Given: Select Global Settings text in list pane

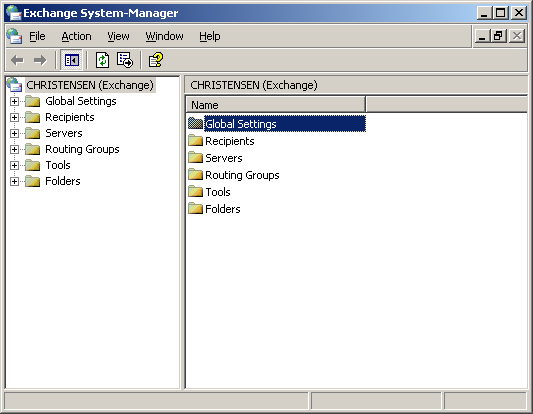Looking at the screenshot, I should pyautogui.click(x=241, y=124).
